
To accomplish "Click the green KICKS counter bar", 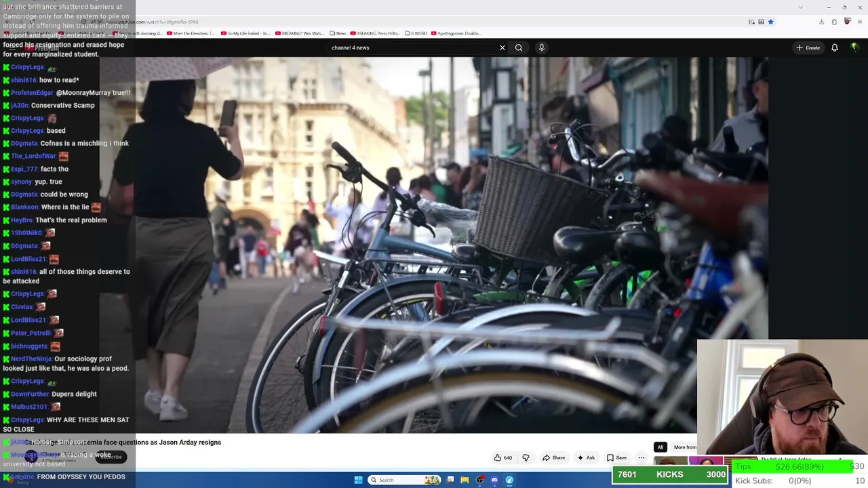I will click(670, 474).
